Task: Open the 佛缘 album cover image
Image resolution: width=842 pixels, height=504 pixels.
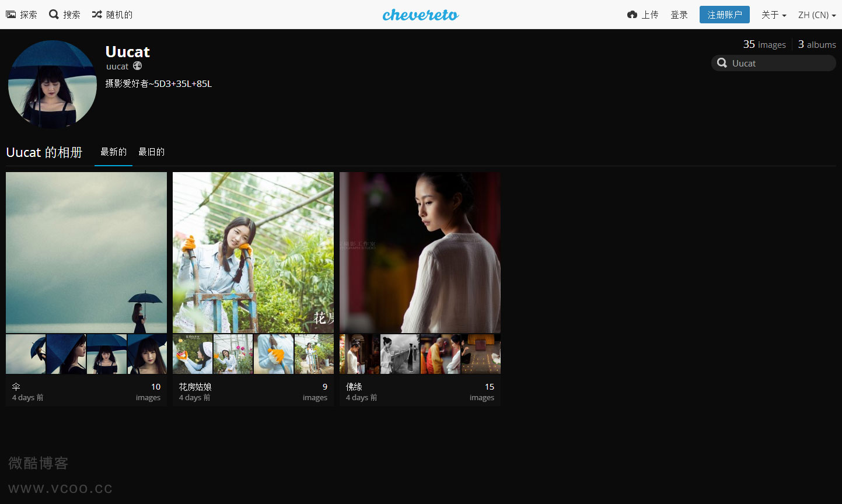Action: click(420, 252)
